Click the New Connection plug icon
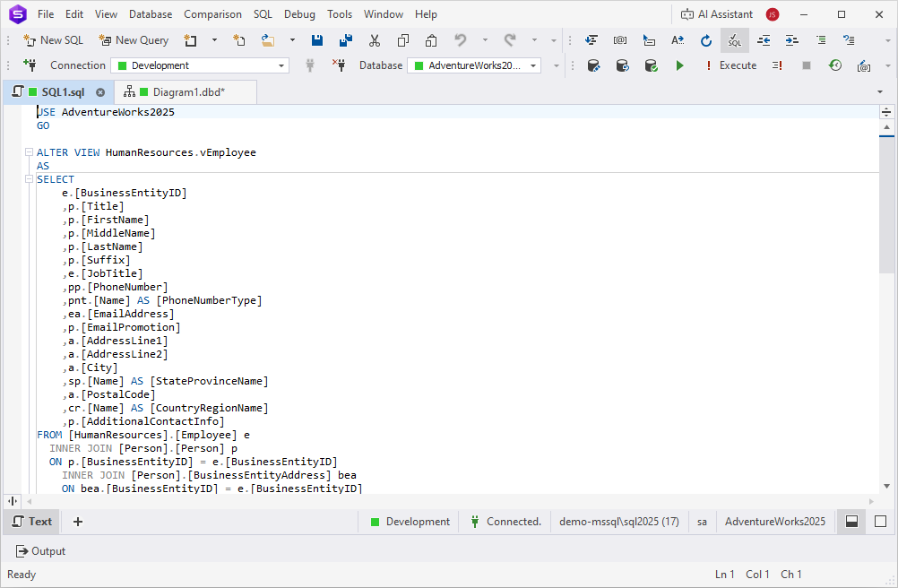Viewport: 898px width, 588px height. coord(30,65)
